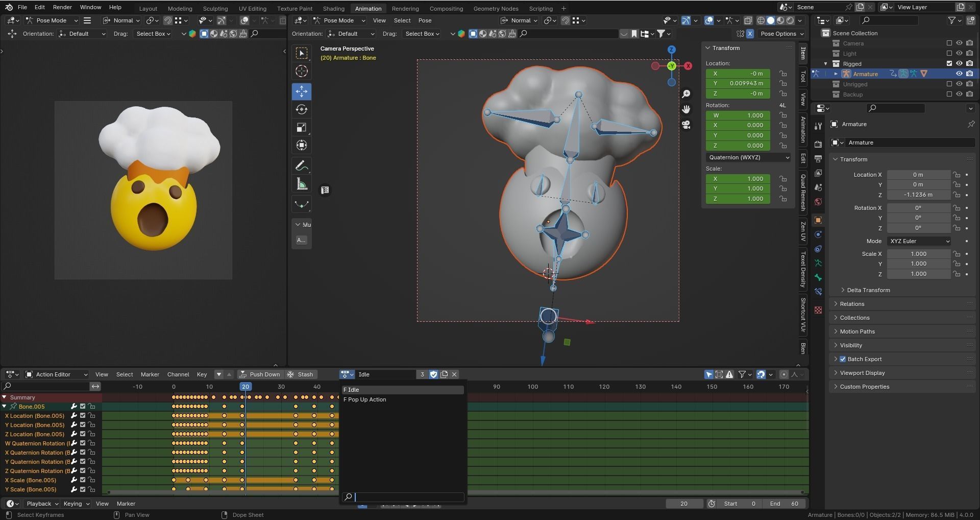Image resolution: width=980 pixels, height=520 pixels.
Task: Activate the Scale tool
Action: pyautogui.click(x=302, y=128)
